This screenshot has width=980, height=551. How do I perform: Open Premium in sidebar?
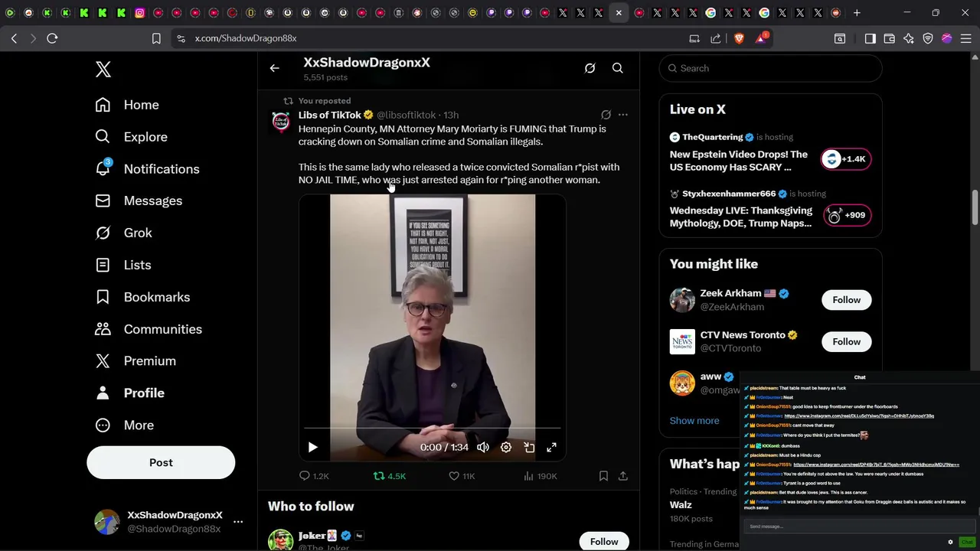(x=135, y=360)
